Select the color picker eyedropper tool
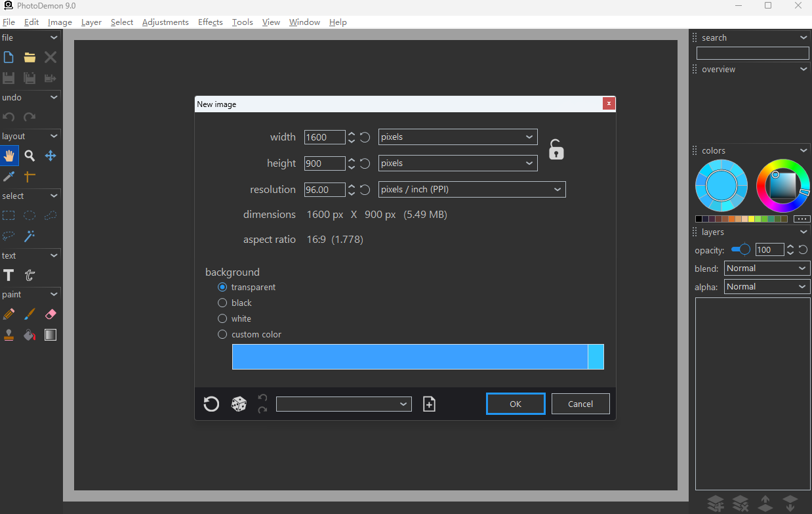This screenshot has height=514, width=812. (9, 176)
